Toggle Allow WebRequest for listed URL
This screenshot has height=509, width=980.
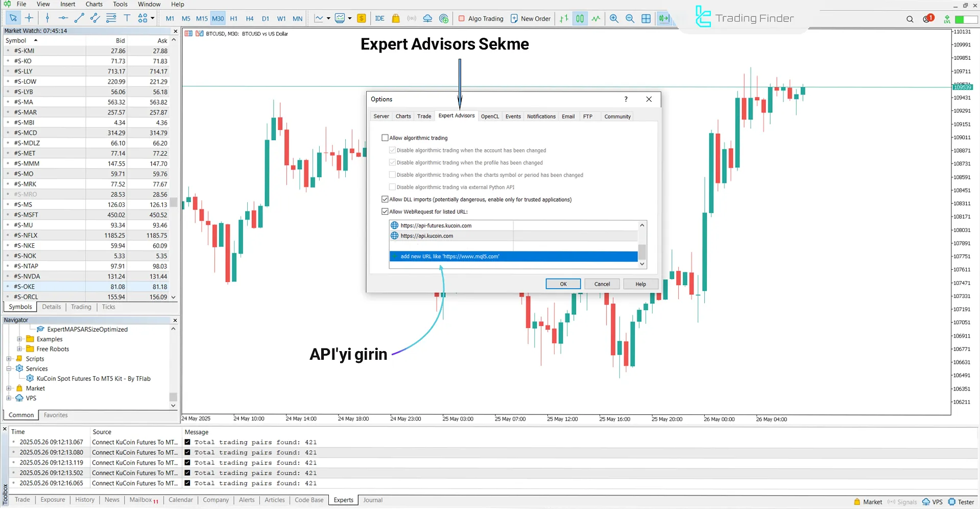385,212
